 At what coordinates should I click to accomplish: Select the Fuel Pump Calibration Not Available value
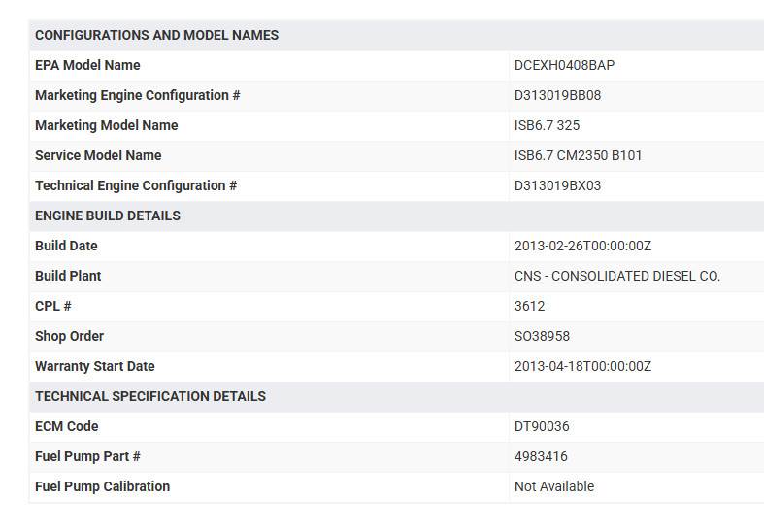tap(554, 486)
